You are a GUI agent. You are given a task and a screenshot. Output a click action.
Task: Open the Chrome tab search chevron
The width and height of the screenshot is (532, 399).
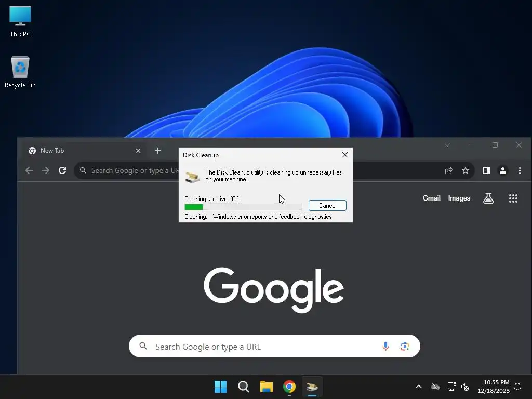coord(447,145)
